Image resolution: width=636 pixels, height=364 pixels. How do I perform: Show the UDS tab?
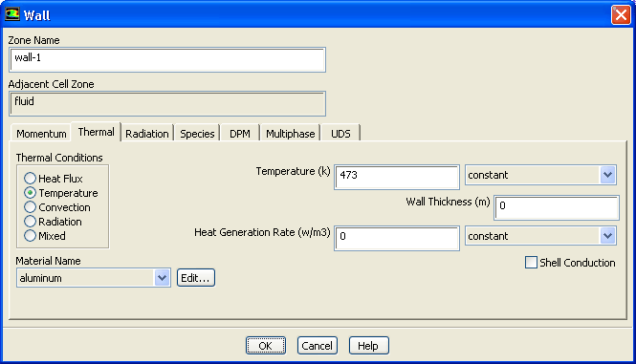point(340,134)
